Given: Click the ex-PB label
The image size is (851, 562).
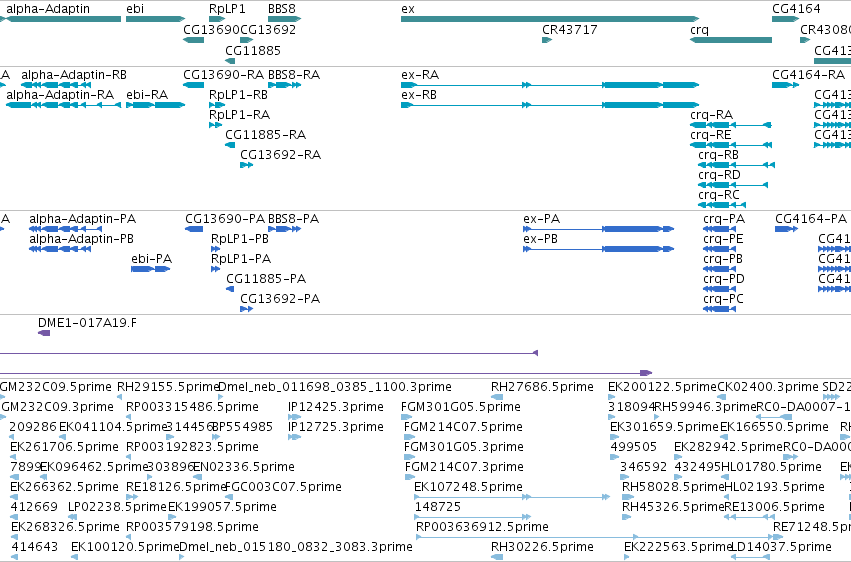Looking at the screenshot, I should point(541,239).
